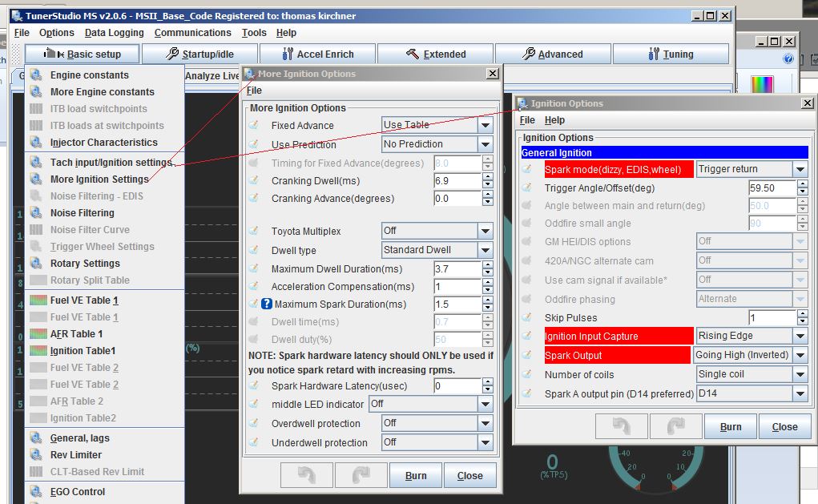Select Rev Limiter from Basic setup menu

coord(76,455)
